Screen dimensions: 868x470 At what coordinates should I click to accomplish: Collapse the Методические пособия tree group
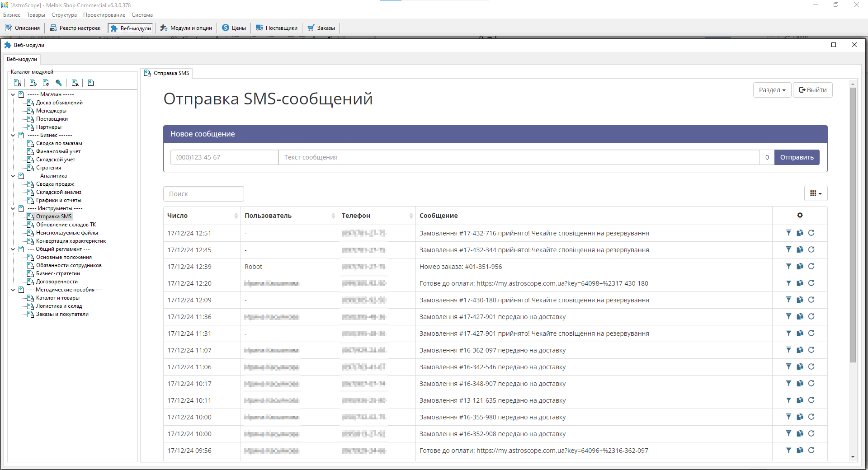13,290
